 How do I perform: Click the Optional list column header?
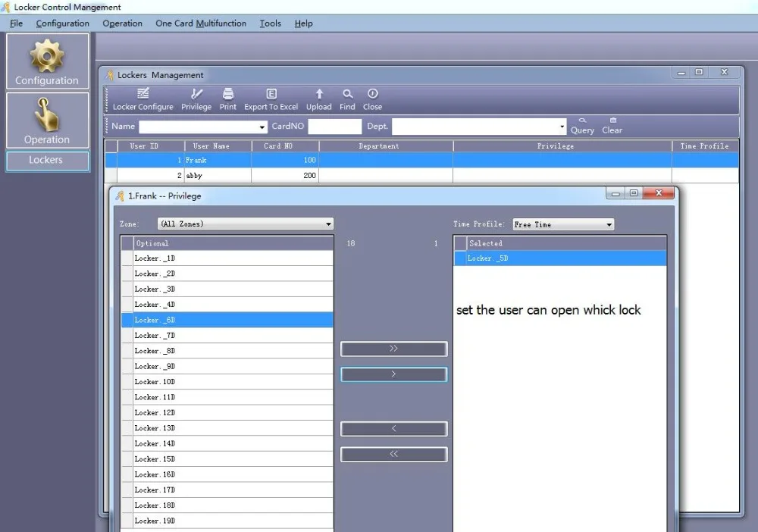(233, 243)
